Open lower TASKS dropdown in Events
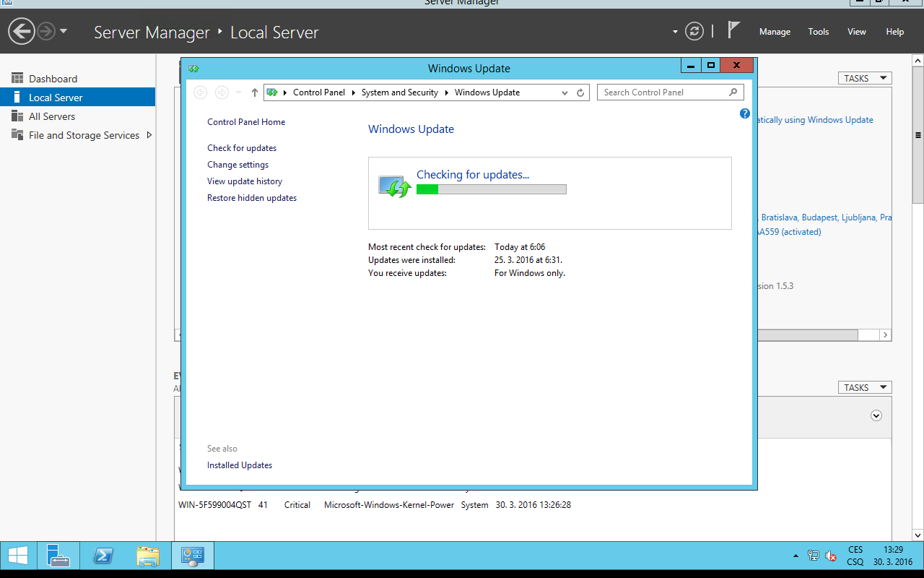Image resolution: width=924 pixels, height=578 pixels. (865, 387)
